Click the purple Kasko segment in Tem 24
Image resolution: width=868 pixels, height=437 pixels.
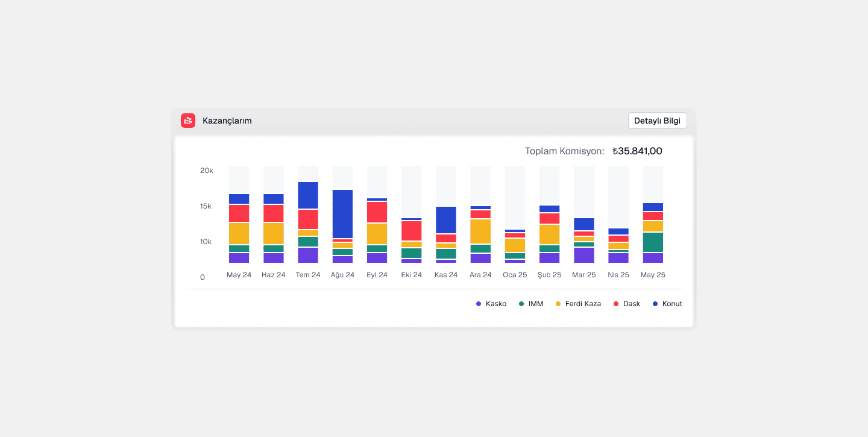(x=308, y=255)
